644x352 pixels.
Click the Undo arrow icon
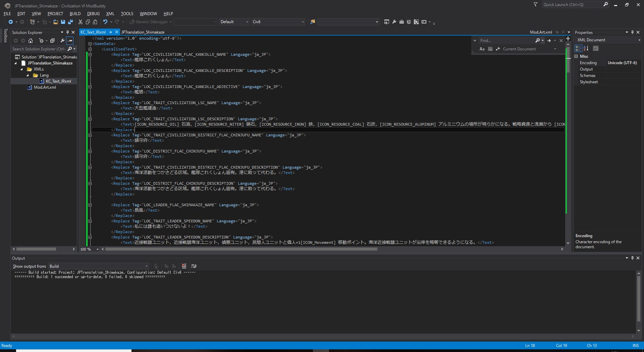[x=105, y=22]
